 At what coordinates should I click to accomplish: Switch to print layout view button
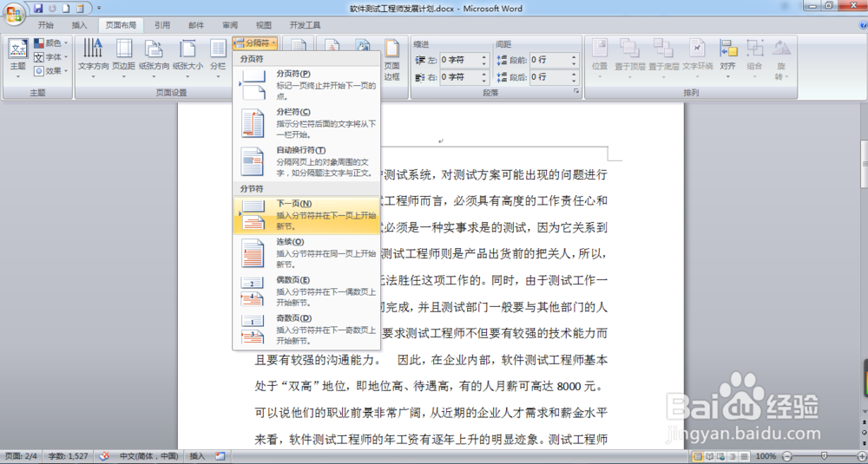698,456
